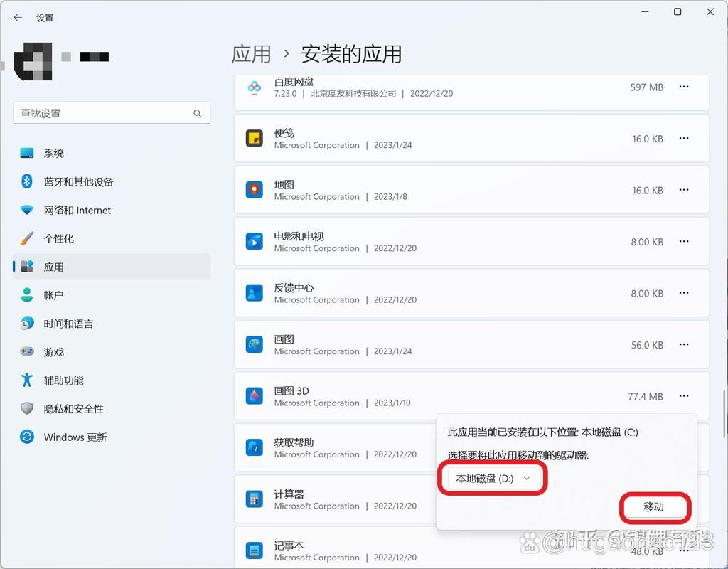Open the 个性化 category
The width and height of the screenshot is (728, 569).
[112, 238]
